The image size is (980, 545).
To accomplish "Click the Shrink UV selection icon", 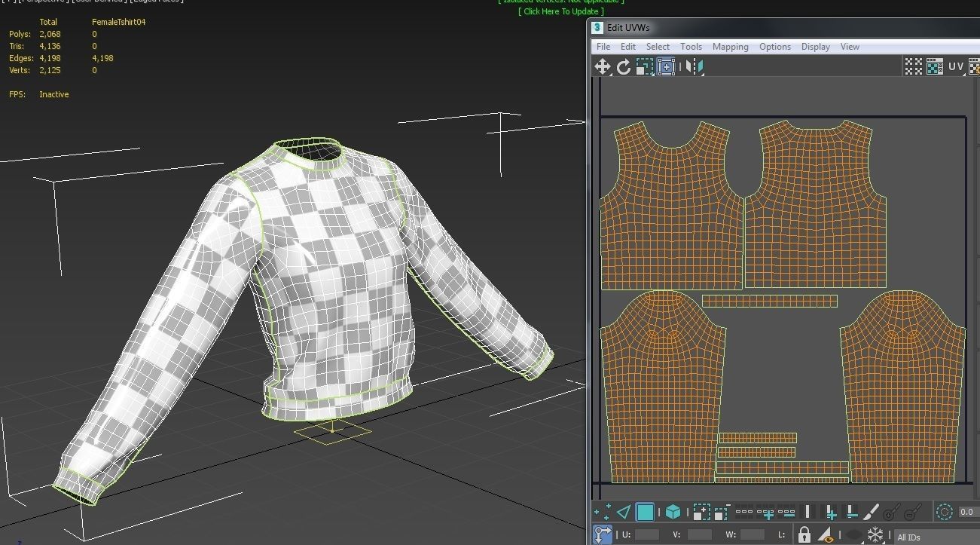I will click(721, 512).
